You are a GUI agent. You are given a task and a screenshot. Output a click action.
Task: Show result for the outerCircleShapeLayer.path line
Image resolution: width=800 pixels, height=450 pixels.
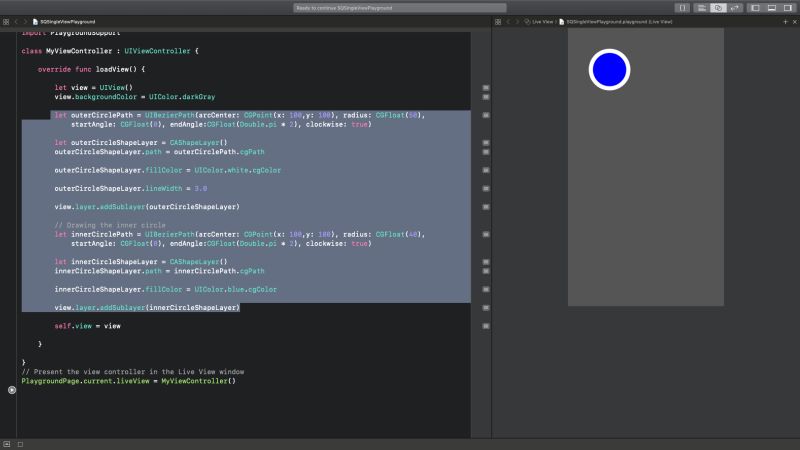[x=486, y=152]
